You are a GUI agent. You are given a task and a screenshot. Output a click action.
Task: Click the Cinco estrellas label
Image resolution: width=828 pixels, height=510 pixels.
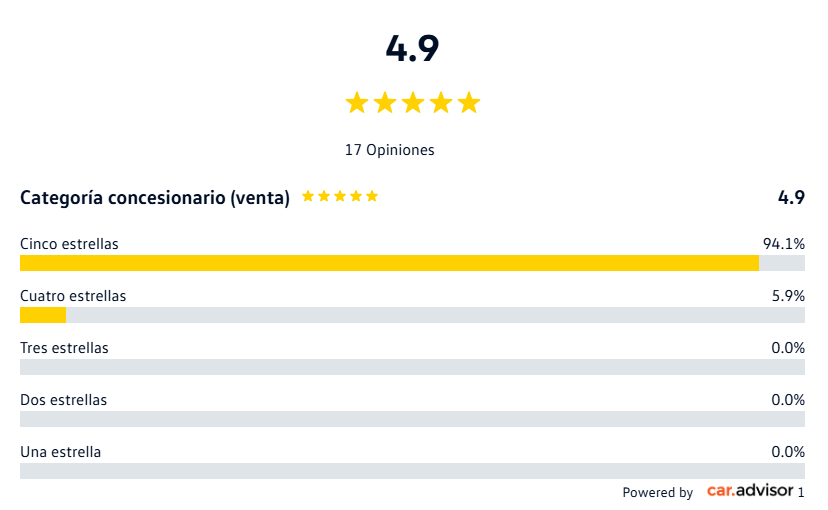(69, 244)
